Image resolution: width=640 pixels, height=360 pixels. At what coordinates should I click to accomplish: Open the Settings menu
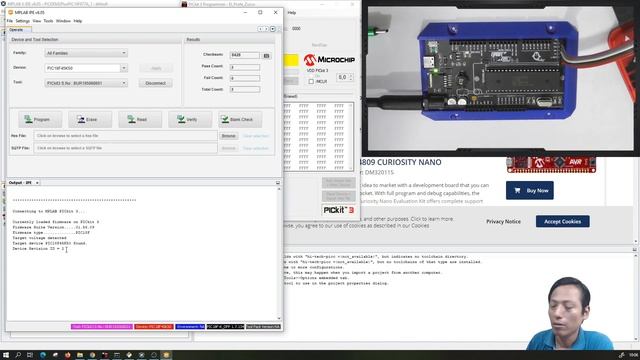pyautogui.click(x=22, y=21)
